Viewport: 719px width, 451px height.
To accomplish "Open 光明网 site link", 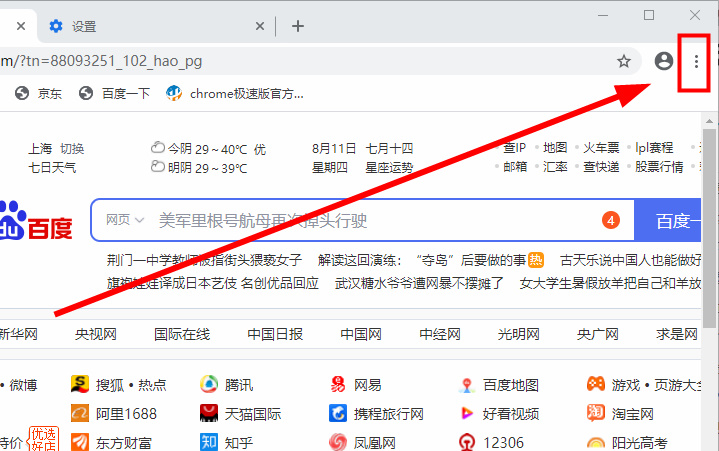I will point(519,334).
